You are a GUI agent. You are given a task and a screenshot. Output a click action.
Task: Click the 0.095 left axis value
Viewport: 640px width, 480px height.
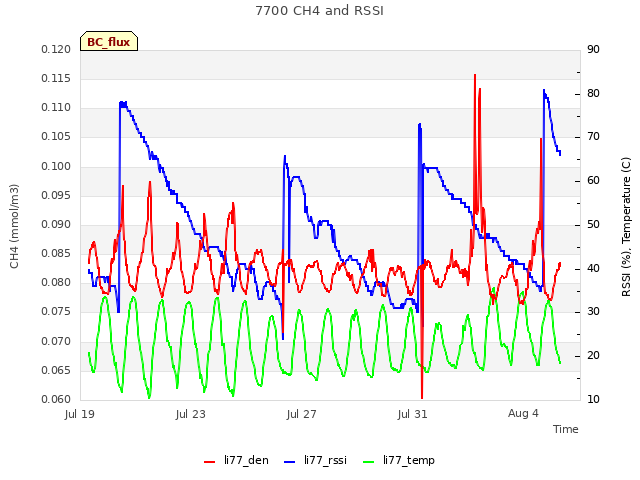(56, 195)
